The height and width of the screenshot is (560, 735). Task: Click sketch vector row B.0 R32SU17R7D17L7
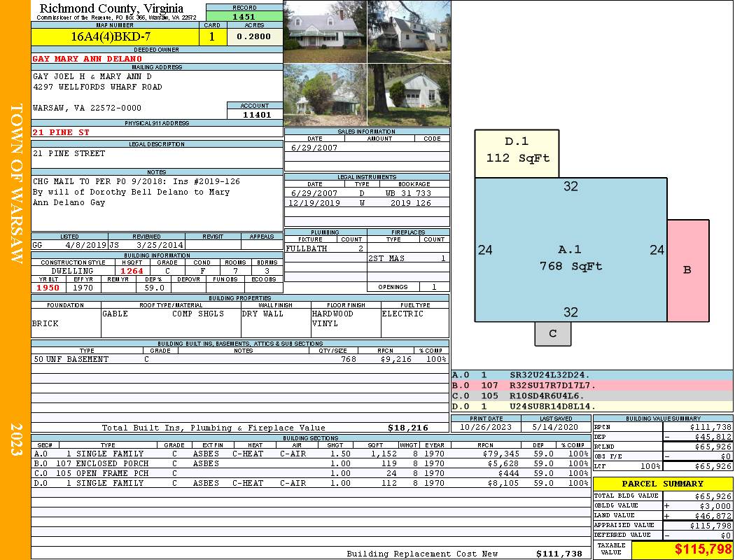tap(592, 386)
